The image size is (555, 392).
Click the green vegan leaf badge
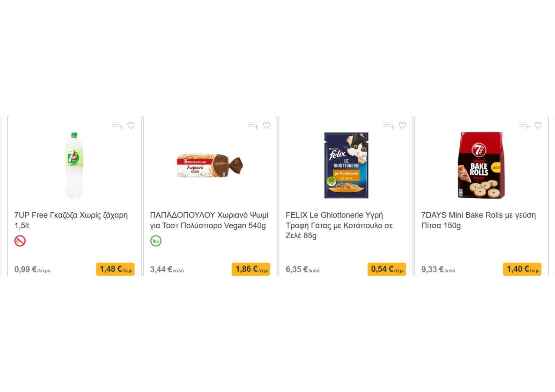pyautogui.click(x=156, y=241)
